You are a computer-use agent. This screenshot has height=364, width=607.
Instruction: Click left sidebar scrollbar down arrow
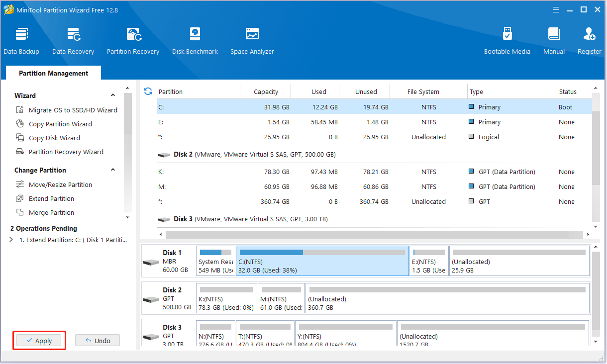pyautogui.click(x=128, y=217)
